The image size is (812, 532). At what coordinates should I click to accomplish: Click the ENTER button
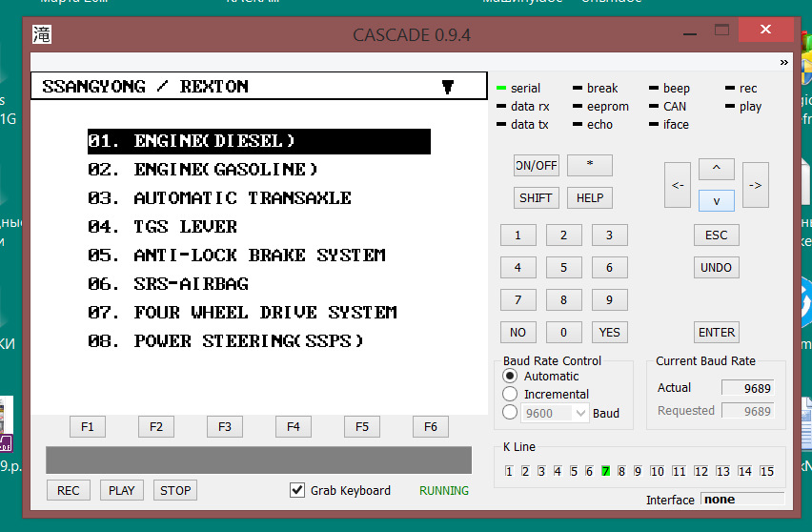(x=716, y=333)
